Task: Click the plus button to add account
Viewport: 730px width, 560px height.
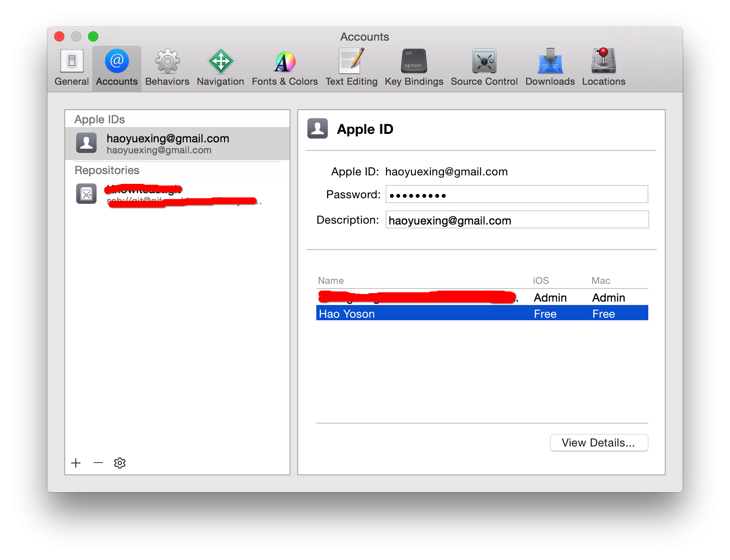Action: click(76, 463)
